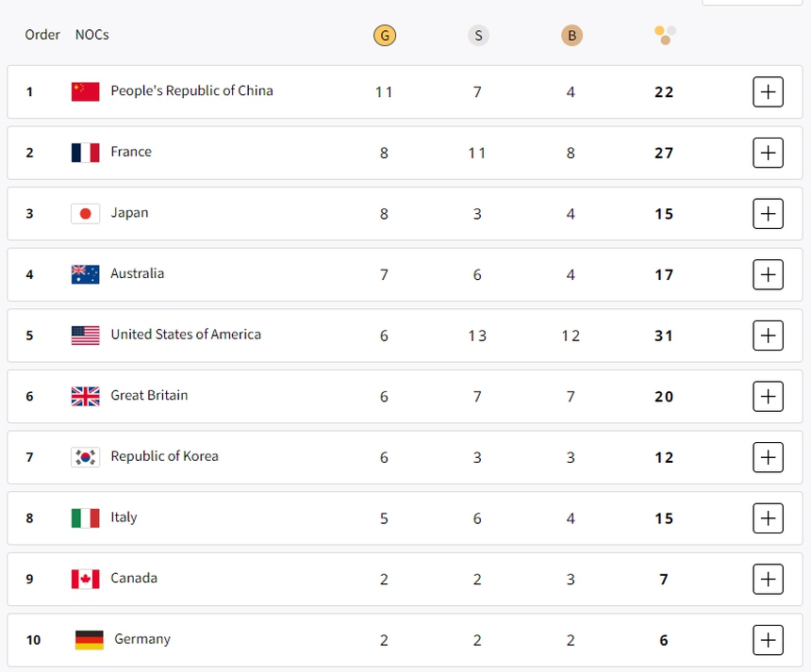
Task: Click United States total medal count 31
Action: [x=664, y=336]
